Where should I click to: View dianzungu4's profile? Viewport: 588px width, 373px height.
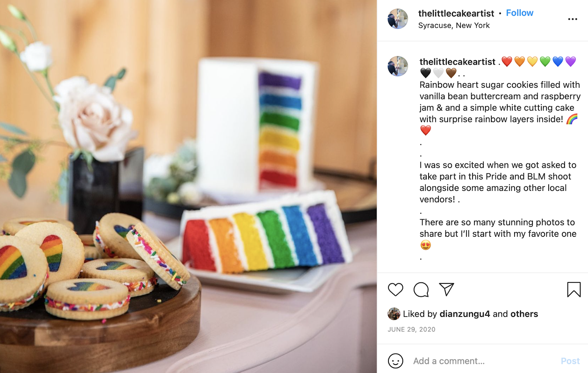(x=465, y=314)
